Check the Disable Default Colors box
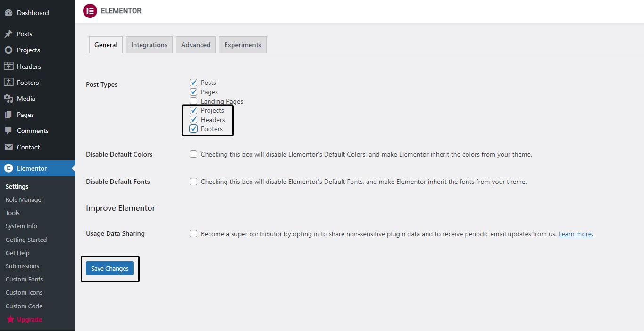The image size is (644, 331). point(193,154)
